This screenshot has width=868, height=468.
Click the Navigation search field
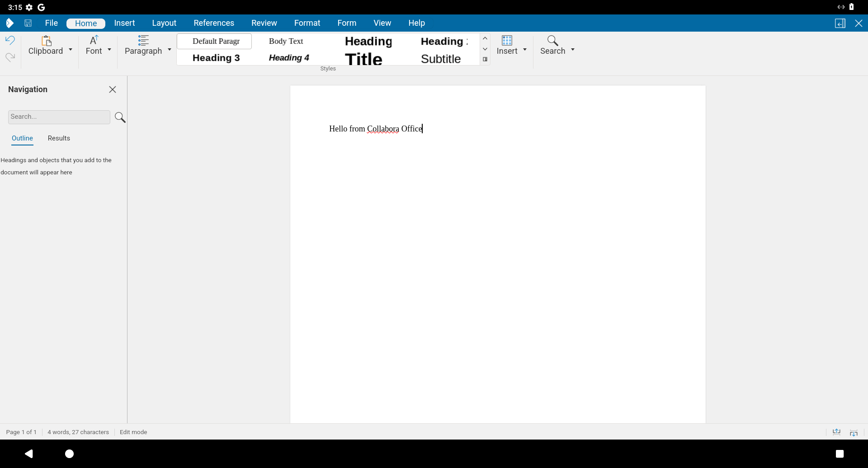(x=58, y=117)
